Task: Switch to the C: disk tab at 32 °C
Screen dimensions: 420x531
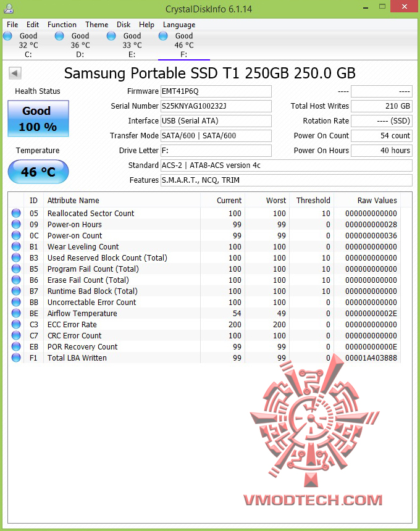Action: pyautogui.click(x=28, y=45)
